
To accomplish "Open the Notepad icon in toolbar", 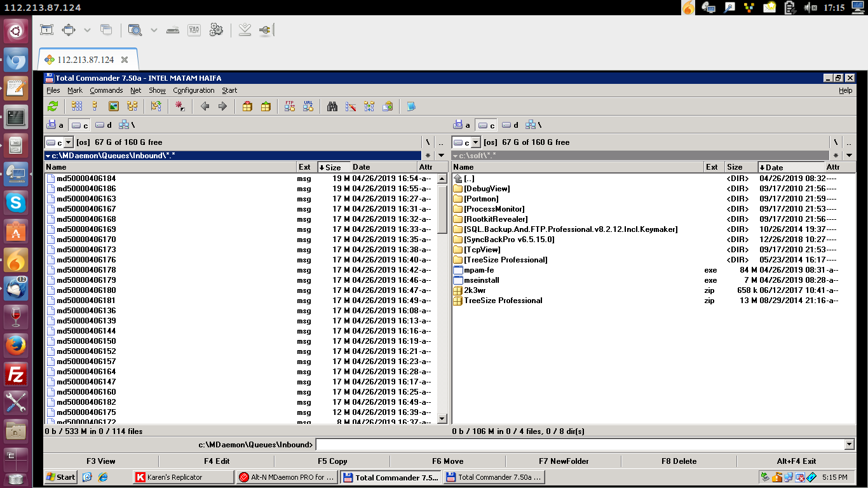I will point(412,106).
